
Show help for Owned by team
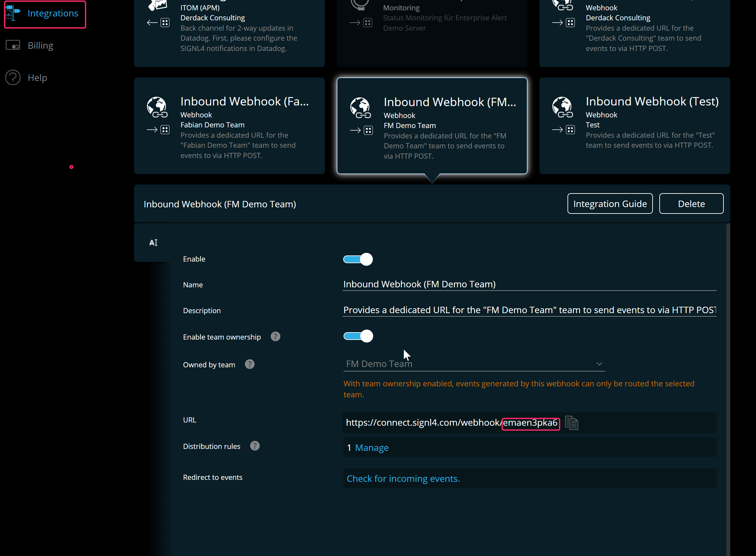click(x=249, y=364)
